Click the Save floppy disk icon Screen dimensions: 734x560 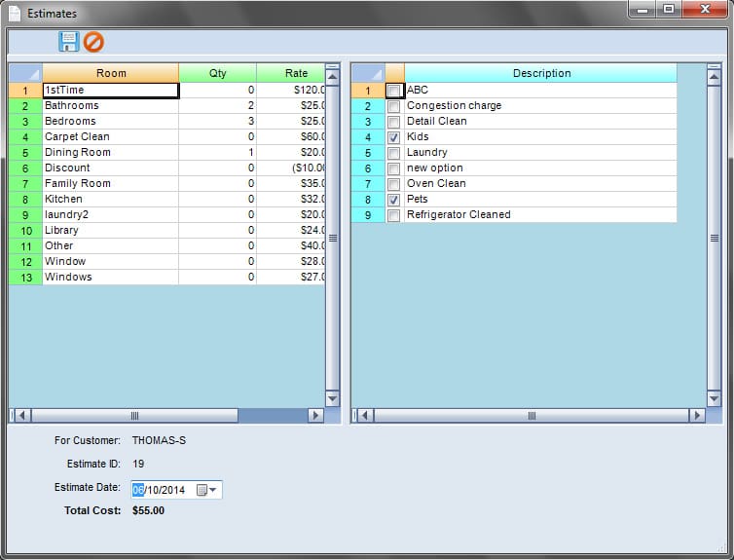[x=68, y=41]
